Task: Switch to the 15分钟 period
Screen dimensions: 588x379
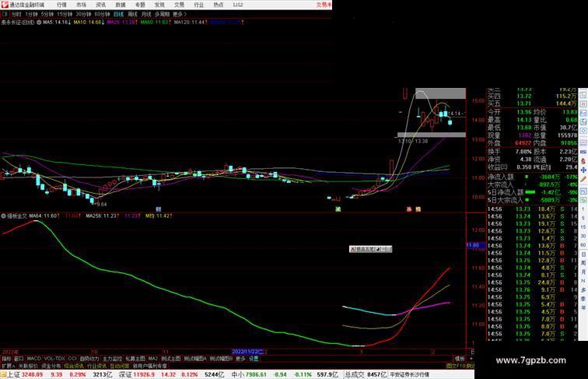Action: coord(65,14)
